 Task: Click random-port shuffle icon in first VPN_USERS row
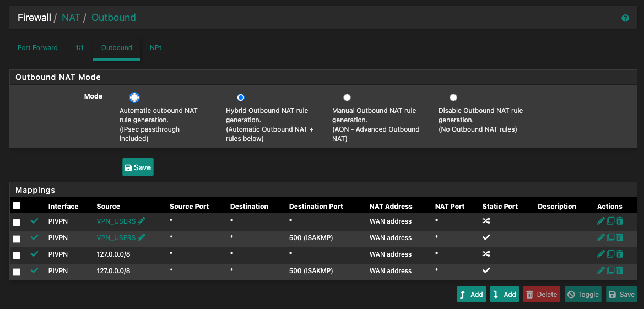tap(486, 221)
